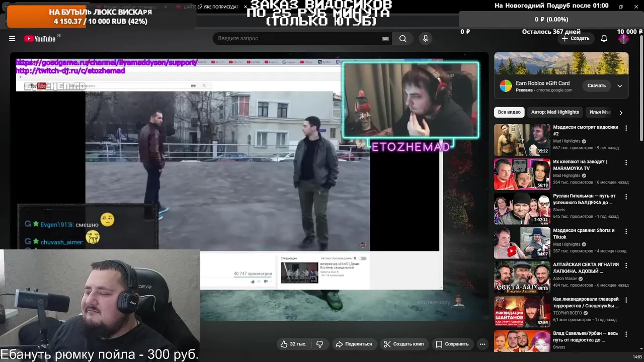The height and width of the screenshot is (362, 644).
Task: Click the Создать create button
Action: pyautogui.click(x=576, y=39)
